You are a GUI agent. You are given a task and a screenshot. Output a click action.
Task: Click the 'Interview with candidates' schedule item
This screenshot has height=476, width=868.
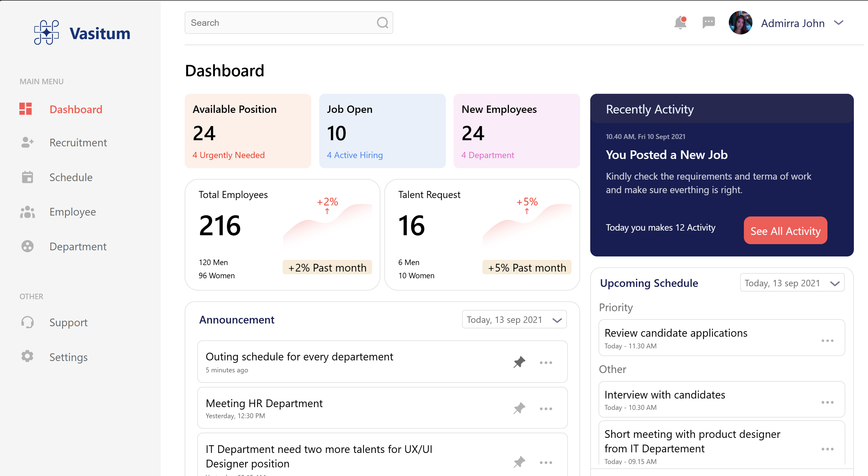(721, 399)
